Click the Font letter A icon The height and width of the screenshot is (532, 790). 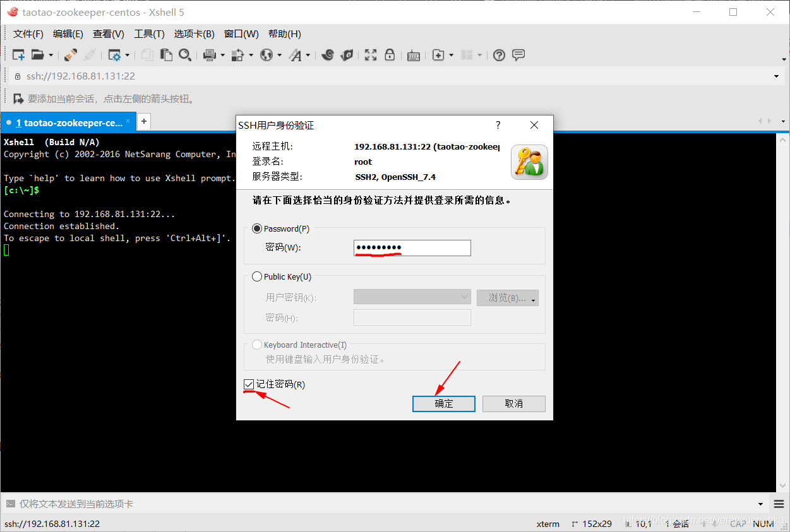coord(295,55)
